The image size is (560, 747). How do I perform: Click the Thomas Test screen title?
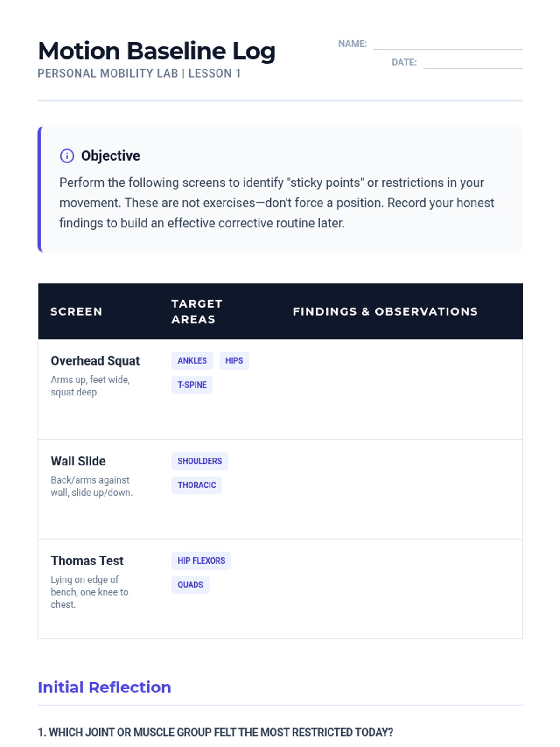click(x=87, y=561)
